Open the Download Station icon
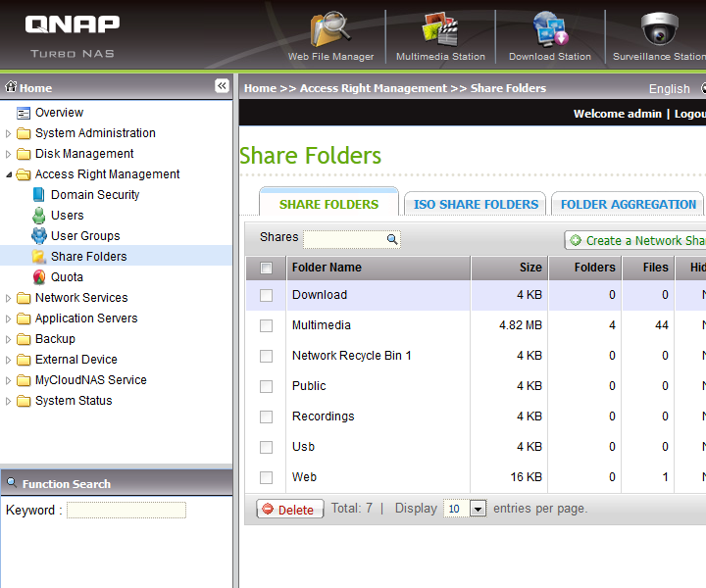 (549, 31)
